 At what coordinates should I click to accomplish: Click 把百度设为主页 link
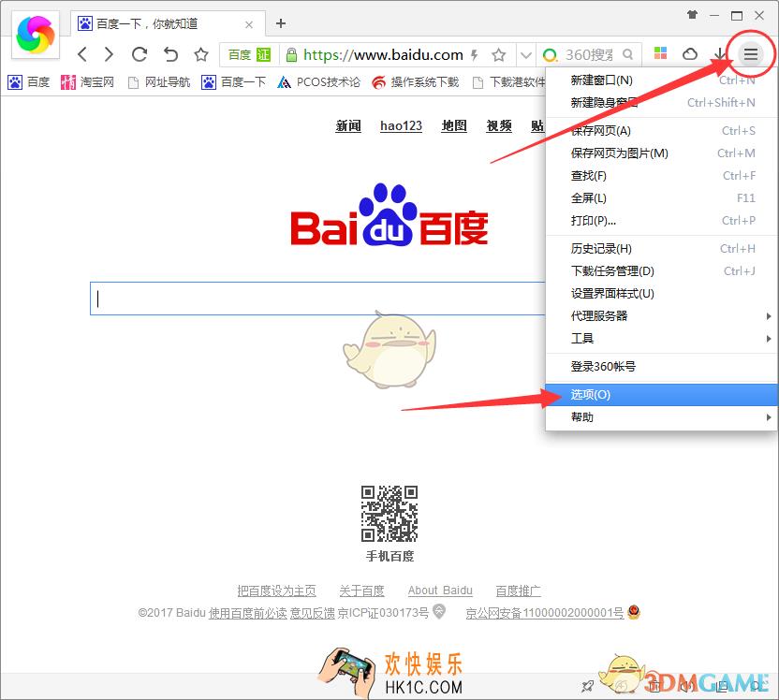pos(277,591)
